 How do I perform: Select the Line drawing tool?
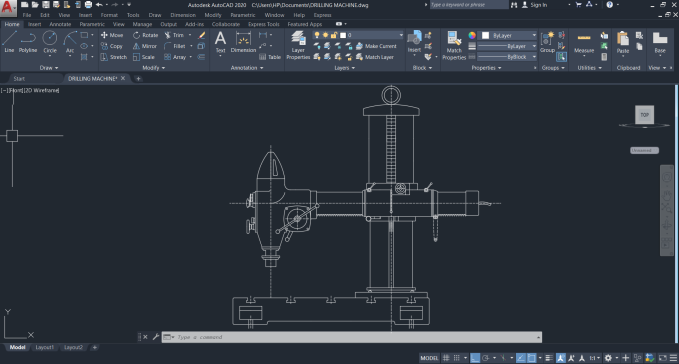(x=9, y=42)
